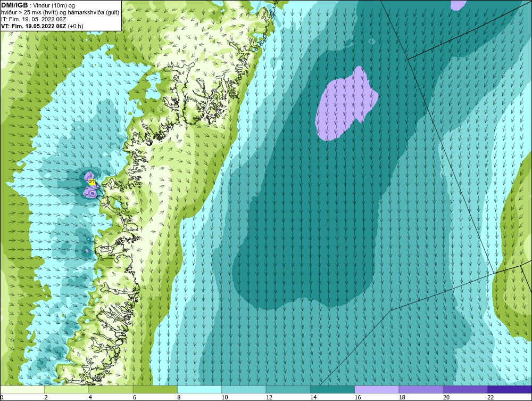Click the legend scale label 22
This screenshot has width=532, height=401.
click(491, 398)
